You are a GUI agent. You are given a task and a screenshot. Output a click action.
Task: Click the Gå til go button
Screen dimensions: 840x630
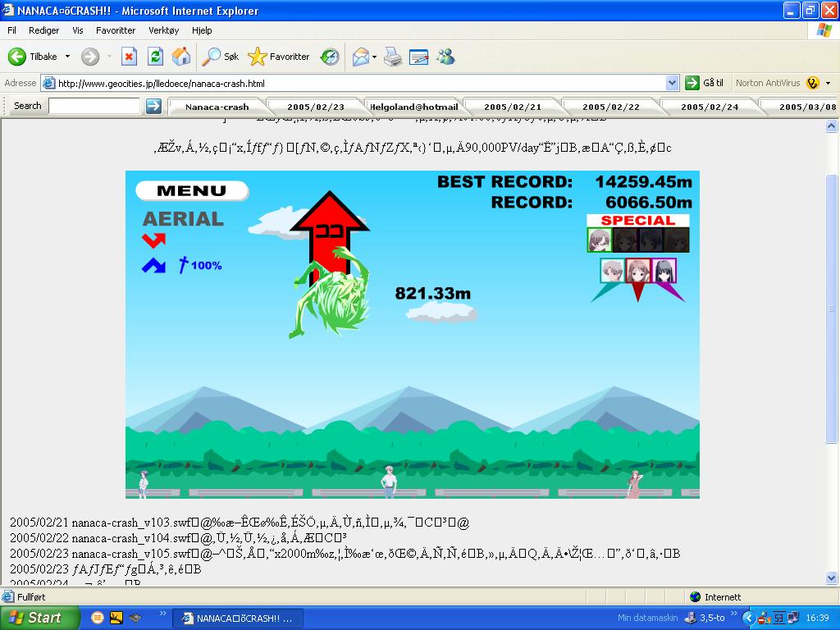705,83
